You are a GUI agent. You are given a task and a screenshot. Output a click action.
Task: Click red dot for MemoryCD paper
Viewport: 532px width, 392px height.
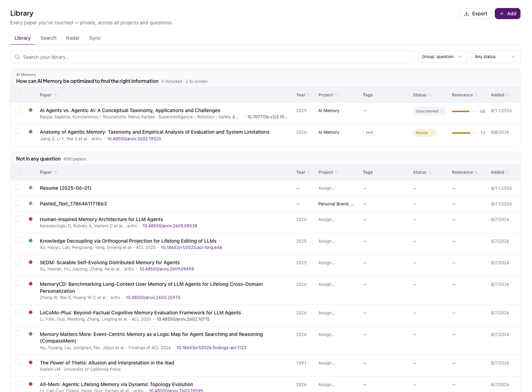point(31,284)
